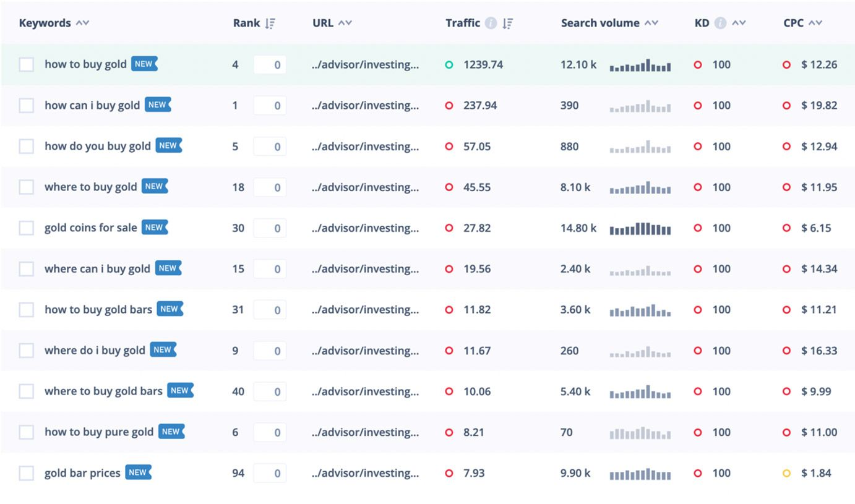Click search volume value 5.40 k
Image resolution: width=855 pixels, height=504 pixels.
pyautogui.click(x=575, y=391)
